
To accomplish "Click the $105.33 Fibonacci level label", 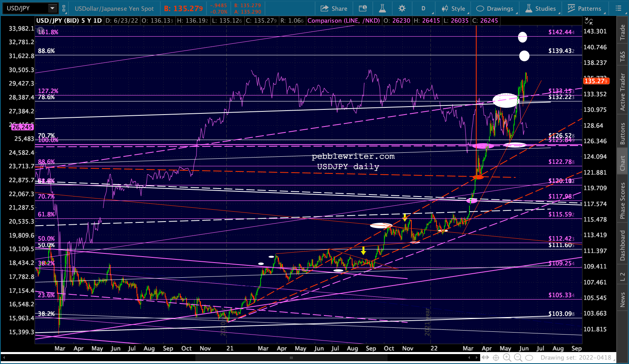I will (x=561, y=295).
